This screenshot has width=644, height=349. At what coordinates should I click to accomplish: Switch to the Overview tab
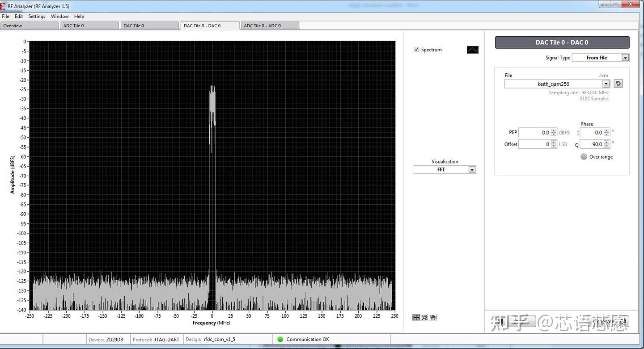click(x=30, y=26)
